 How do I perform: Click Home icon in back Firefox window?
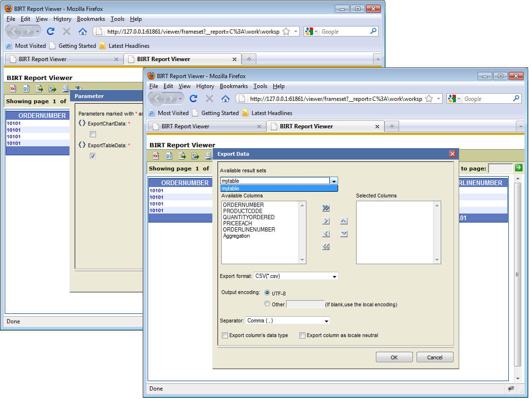[82, 31]
